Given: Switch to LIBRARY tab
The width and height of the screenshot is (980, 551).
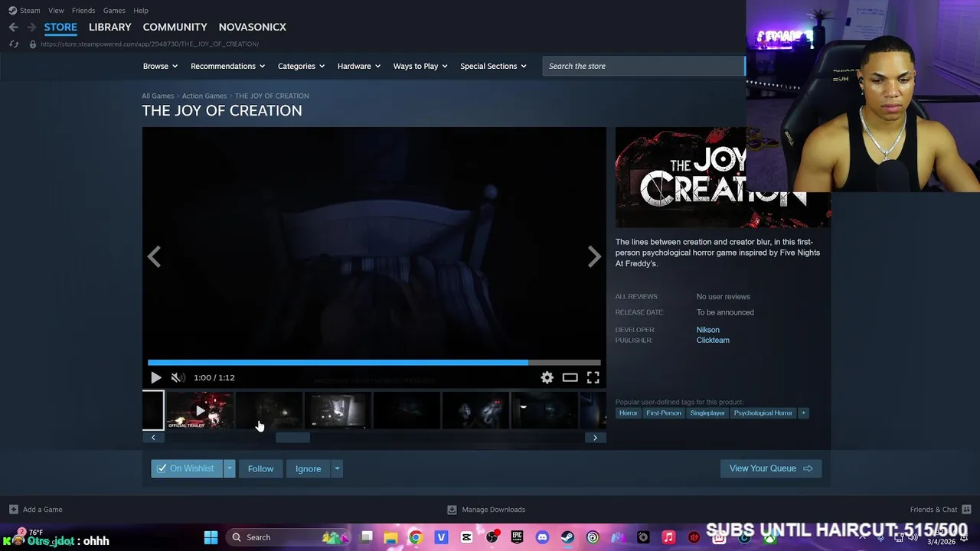Looking at the screenshot, I should [109, 27].
